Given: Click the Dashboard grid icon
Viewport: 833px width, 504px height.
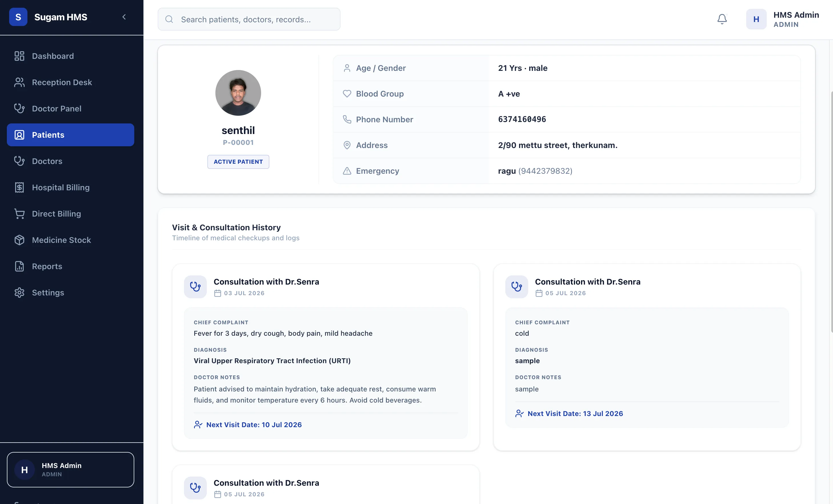Looking at the screenshot, I should (x=19, y=56).
